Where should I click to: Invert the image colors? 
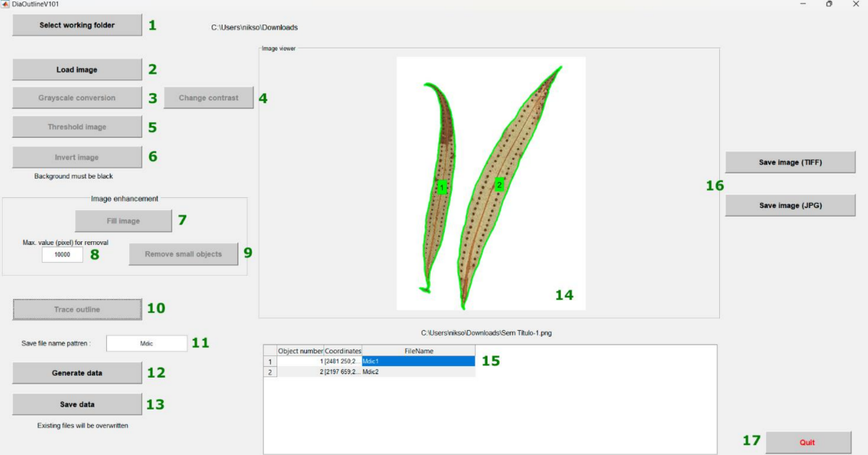click(76, 157)
